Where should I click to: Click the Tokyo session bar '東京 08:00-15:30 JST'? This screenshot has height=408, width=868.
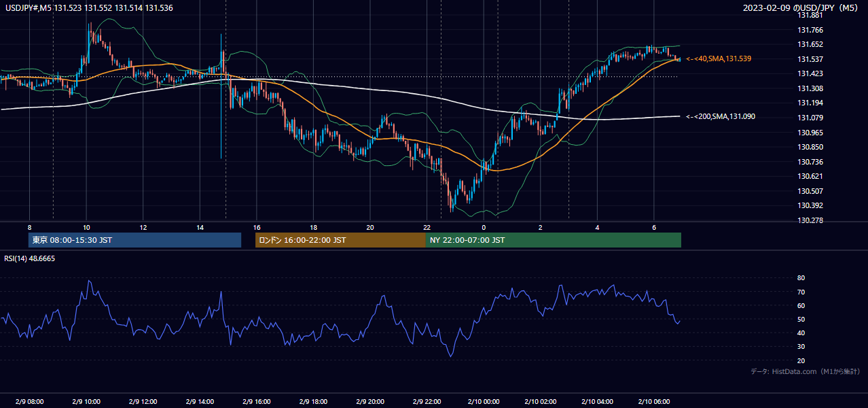click(x=134, y=240)
